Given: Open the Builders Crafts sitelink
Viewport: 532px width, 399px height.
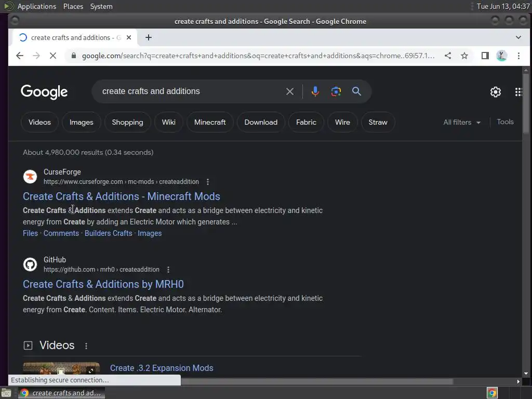Looking at the screenshot, I should click(x=108, y=233).
